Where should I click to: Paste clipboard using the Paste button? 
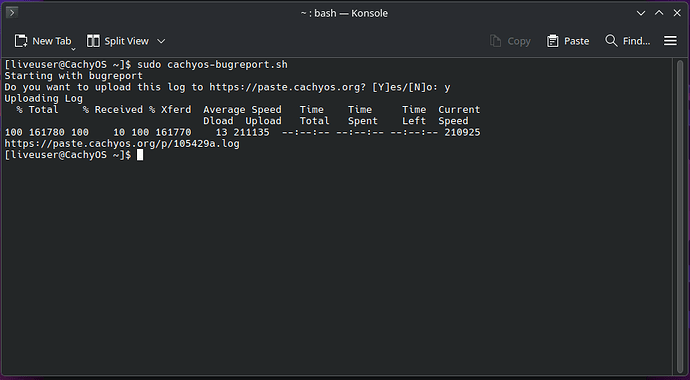click(568, 41)
